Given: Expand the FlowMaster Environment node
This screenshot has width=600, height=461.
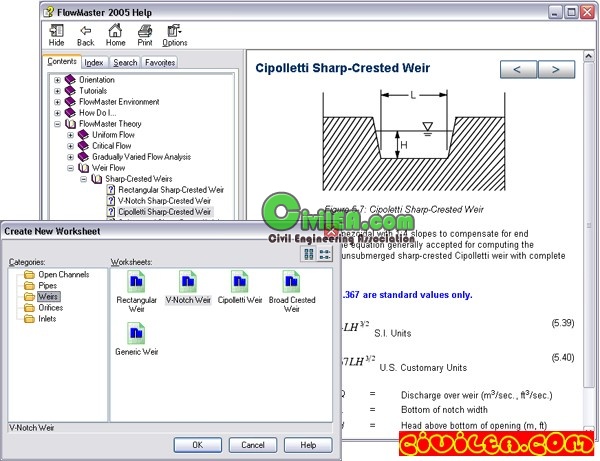Looking at the screenshot, I should (x=57, y=102).
